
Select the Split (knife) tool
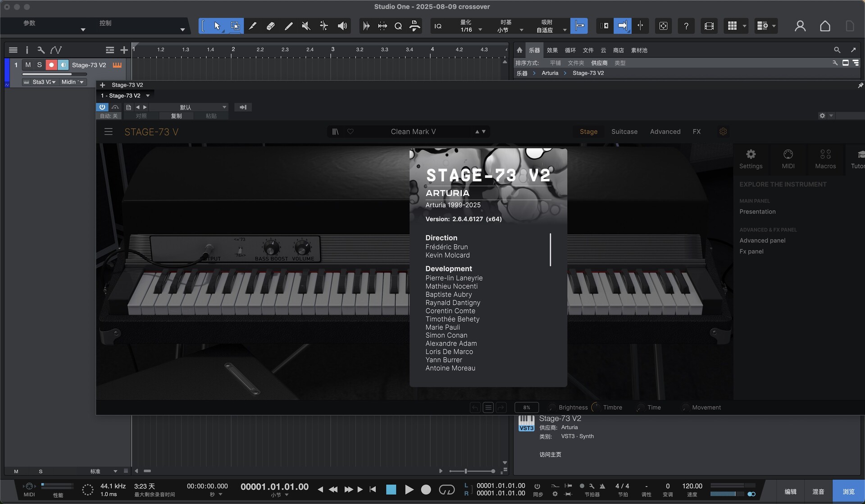click(x=253, y=26)
